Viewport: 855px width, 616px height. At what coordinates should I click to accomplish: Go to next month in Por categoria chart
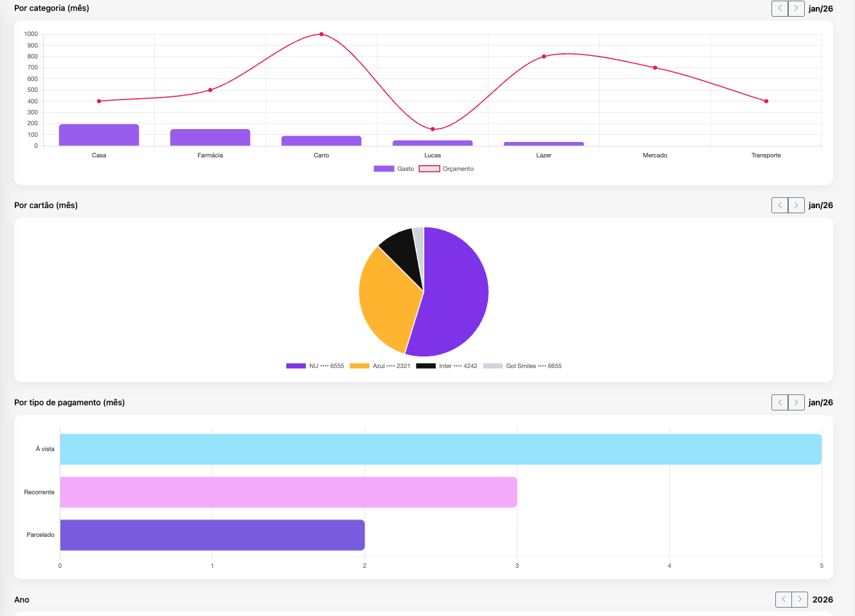(x=796, y=8)
